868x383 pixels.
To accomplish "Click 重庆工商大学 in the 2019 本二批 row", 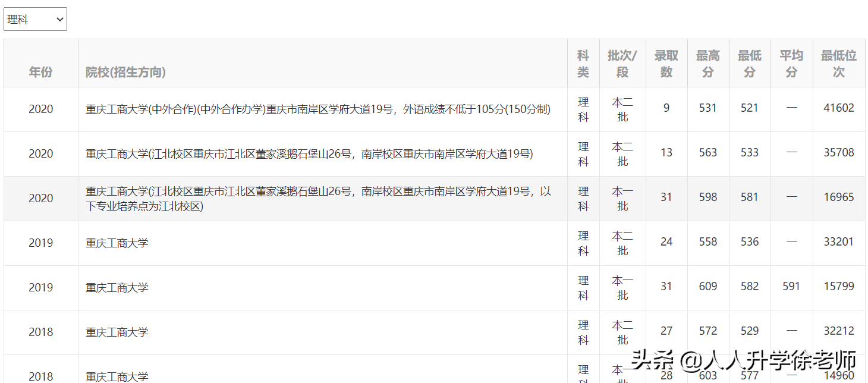I will tap(117, 243).
